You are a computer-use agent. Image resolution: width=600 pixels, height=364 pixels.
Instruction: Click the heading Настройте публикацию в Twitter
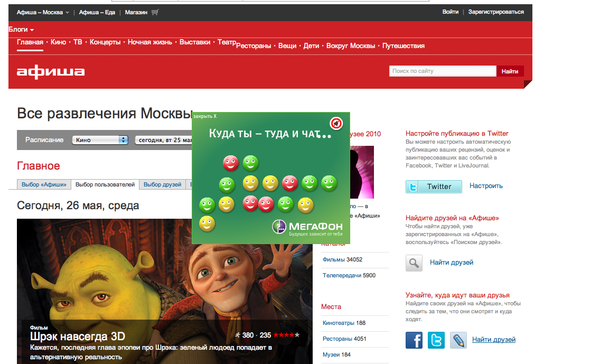coord(457,134)
